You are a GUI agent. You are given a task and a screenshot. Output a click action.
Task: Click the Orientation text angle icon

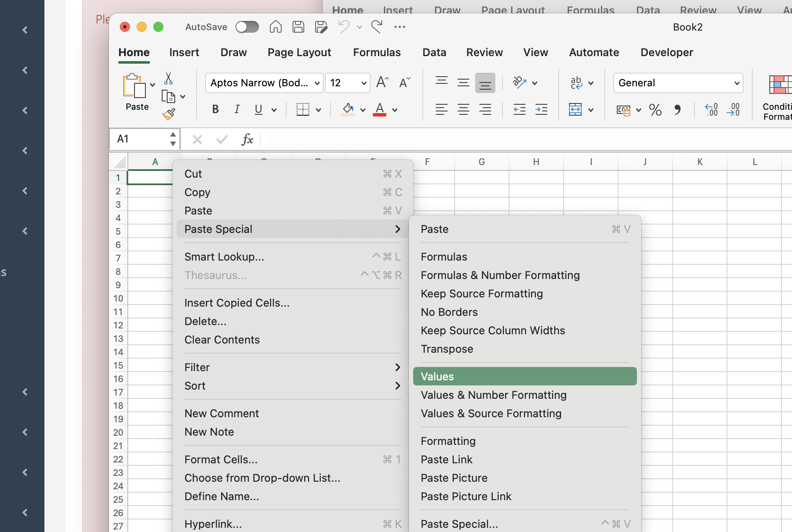tap(520, 83)
